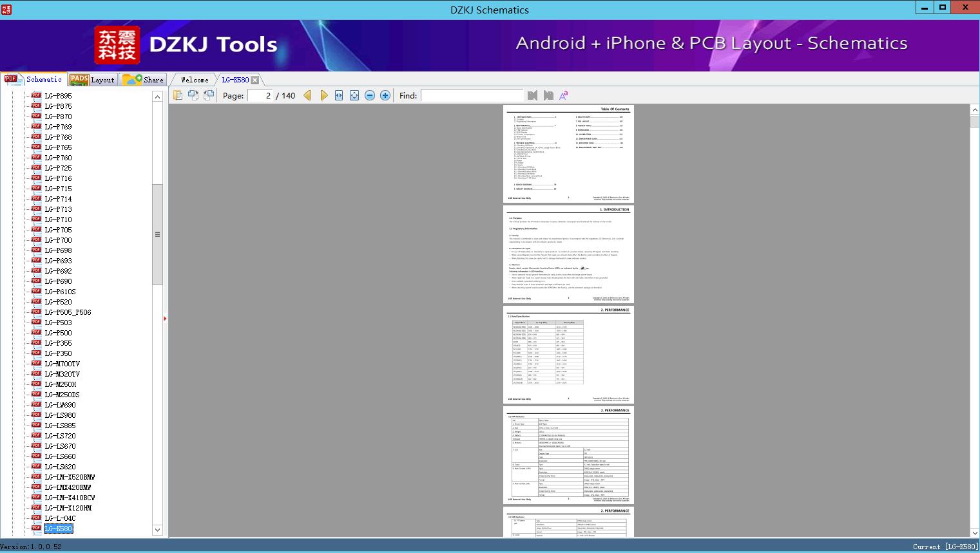
Task: Select LG-F705 in the list
Action: point(58,230)
